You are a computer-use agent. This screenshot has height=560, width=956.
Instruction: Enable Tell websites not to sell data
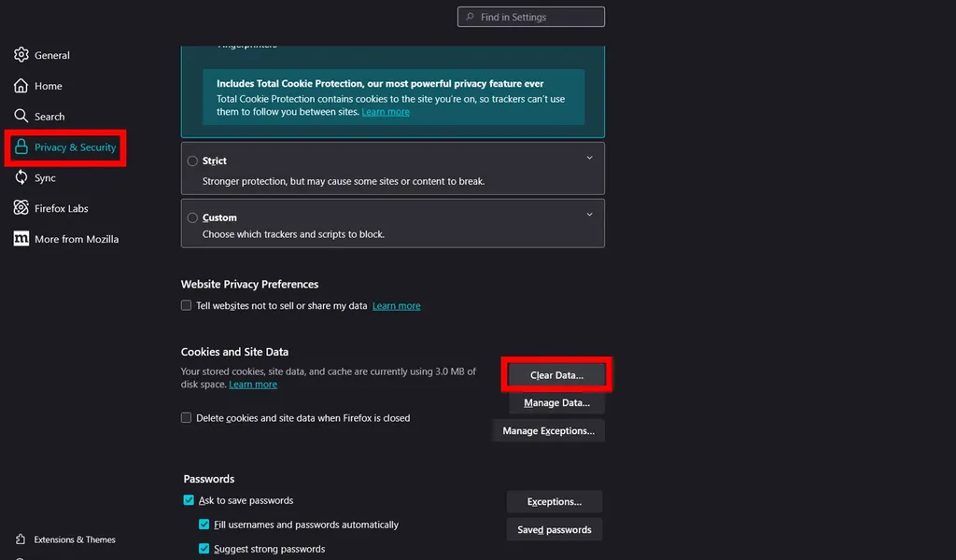(x=187, y=306)
